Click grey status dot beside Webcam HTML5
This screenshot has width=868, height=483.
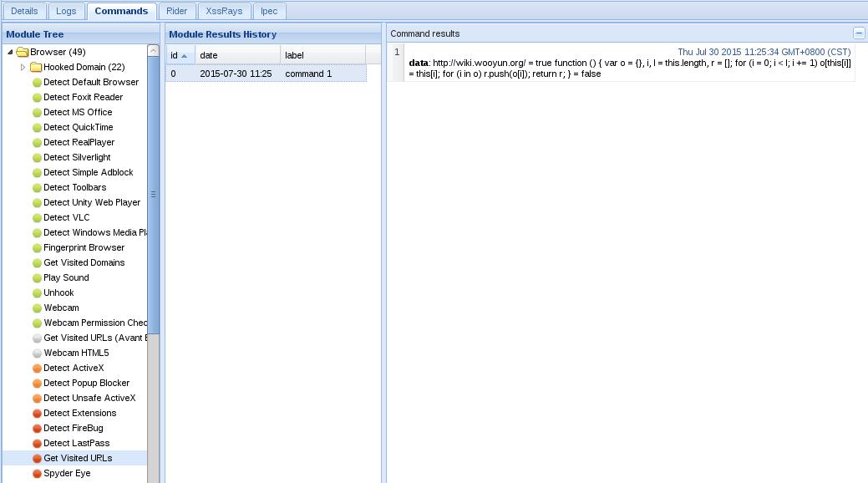click(37, 353)
